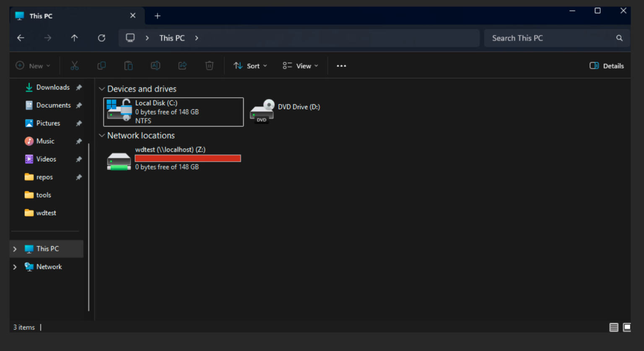
Task: Close the This PC tab
Action: coord(133,16)
